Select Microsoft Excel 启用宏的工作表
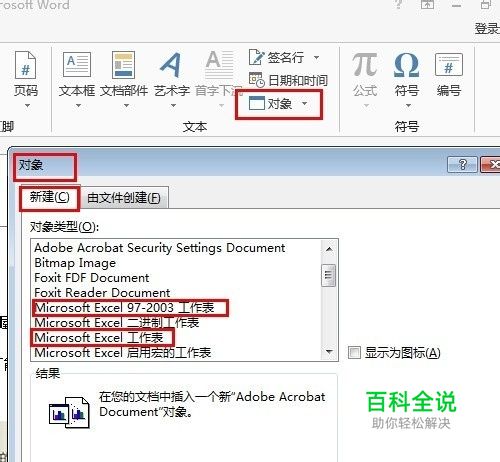The image size is (500, 462). tap(123, 353)
